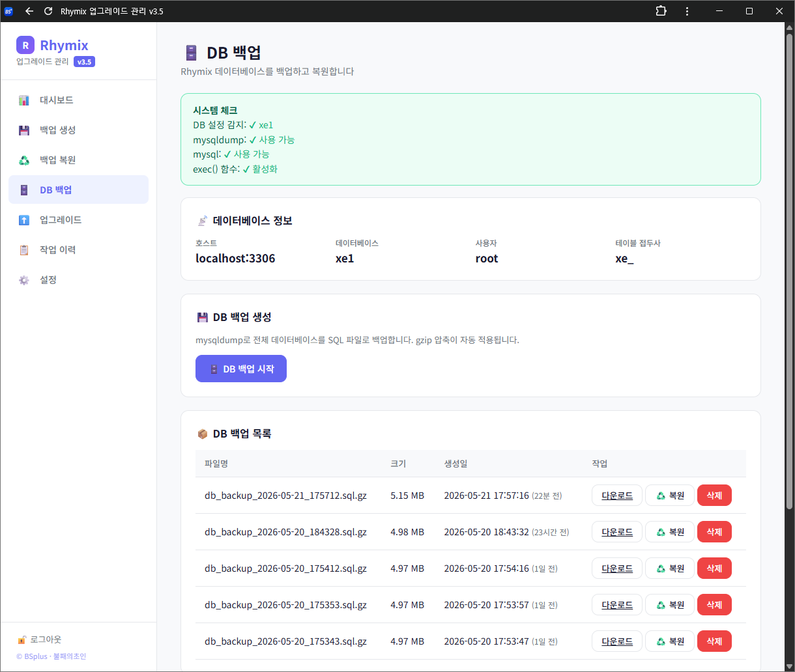This screenshot has height=672, width=795.
Task: Click the BSplus copyright footer text
Action: (51, 656)
